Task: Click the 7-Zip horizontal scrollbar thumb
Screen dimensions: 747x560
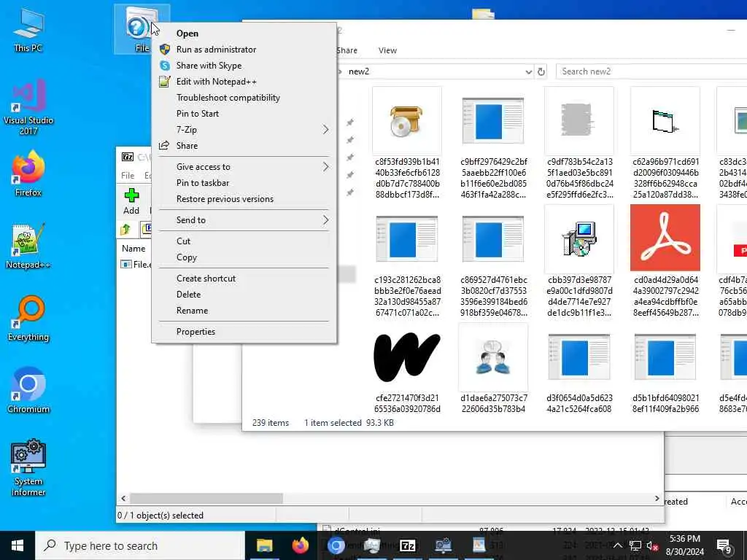Action: coord(206,498)
